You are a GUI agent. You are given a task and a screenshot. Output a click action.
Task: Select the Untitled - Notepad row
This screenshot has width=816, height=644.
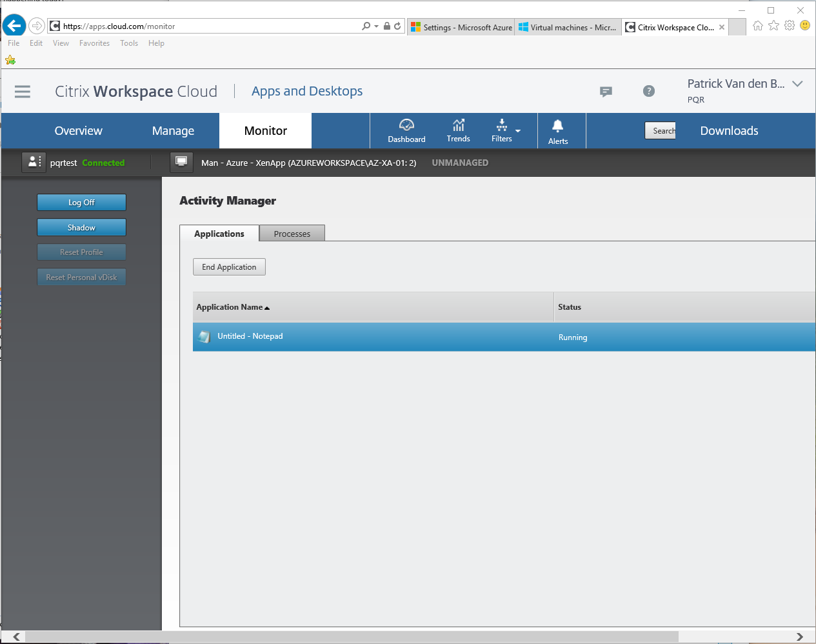tap(504, 337)
